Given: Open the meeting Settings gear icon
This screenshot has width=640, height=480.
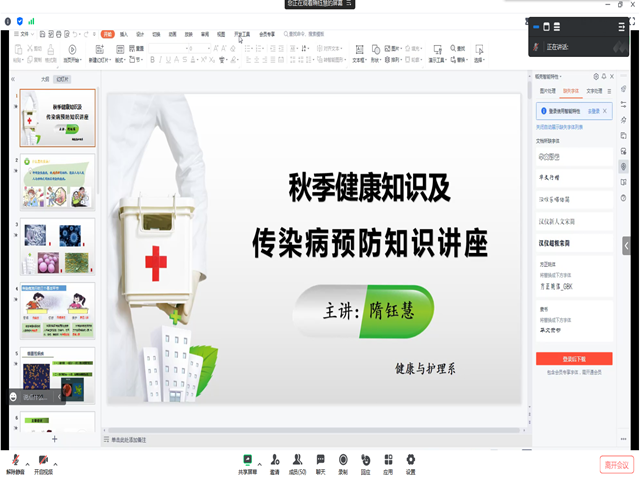Looking at the screenshot, I should [410, 460].
